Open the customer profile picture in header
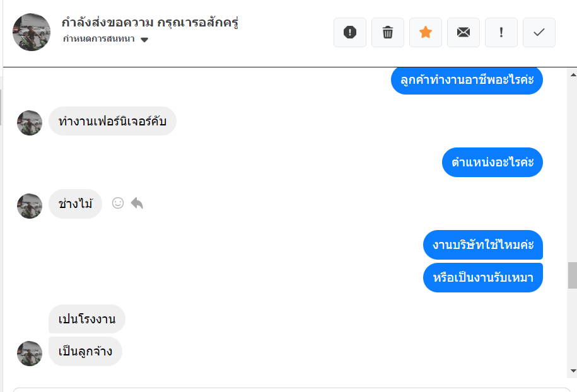This screenshot has width=577, height=392. (32, 32)
